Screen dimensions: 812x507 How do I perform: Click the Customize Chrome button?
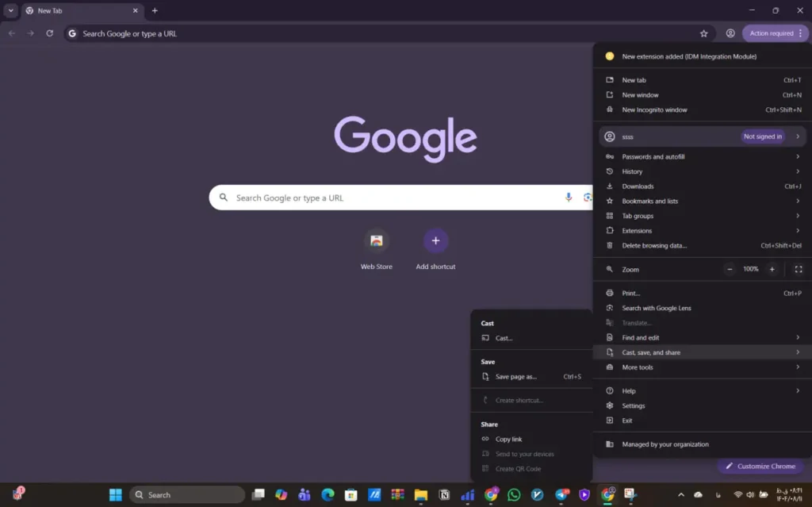tap(760, 467)
